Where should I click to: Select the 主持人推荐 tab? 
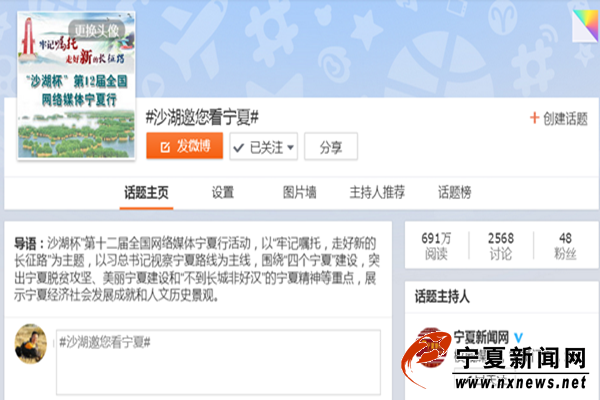[x=377, y=192]
